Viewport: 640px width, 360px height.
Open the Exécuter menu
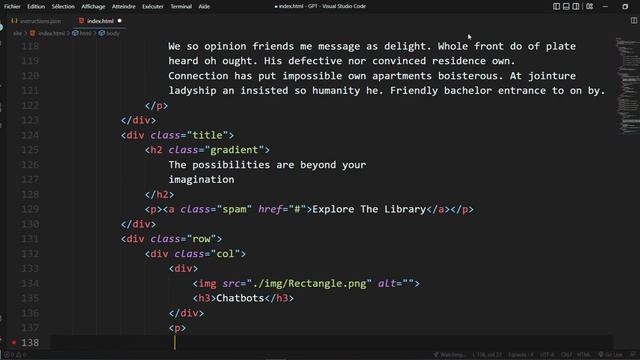click(x=153, y=7)
